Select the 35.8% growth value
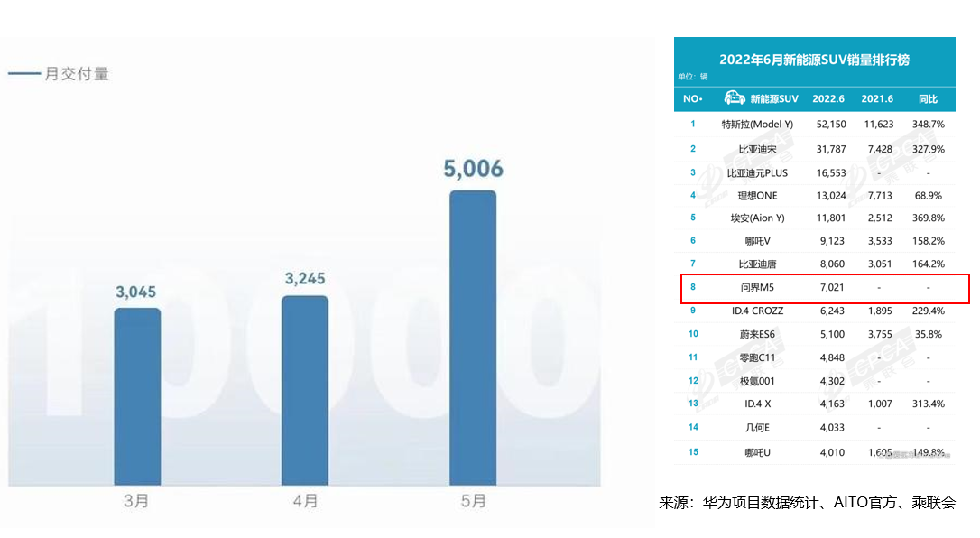 click(929, 334)
